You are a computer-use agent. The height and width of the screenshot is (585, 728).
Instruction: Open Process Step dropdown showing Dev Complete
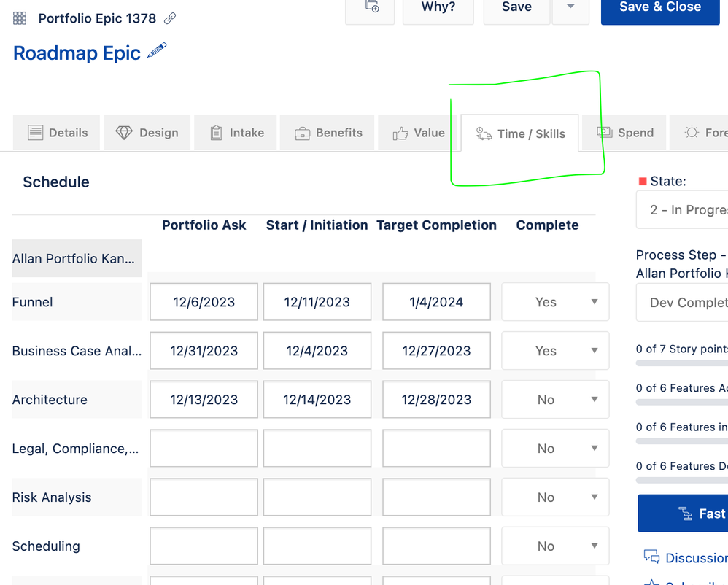tap(682, 303)
